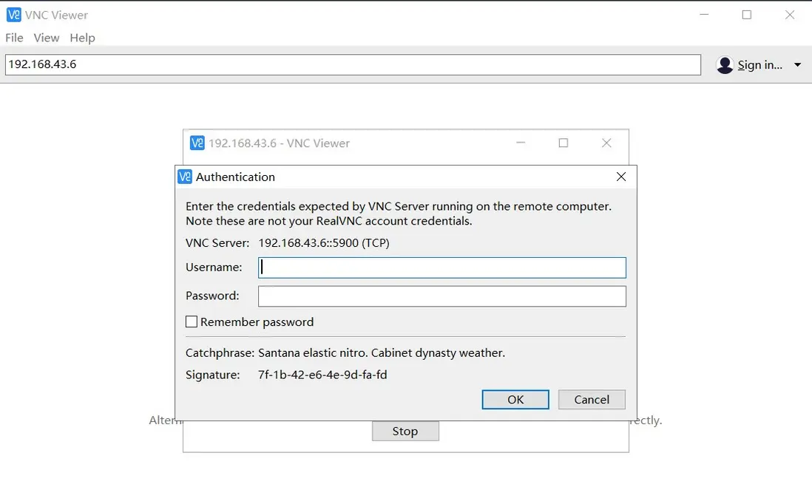812x504 pixels.
Task: Minimize the main VNC Viewer window
Action: 703,14
